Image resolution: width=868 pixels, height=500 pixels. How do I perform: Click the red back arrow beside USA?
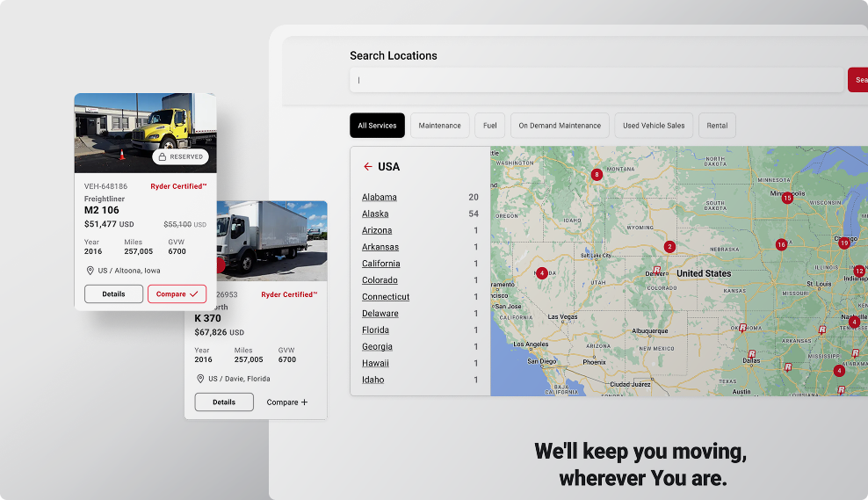tap(367, 167)
